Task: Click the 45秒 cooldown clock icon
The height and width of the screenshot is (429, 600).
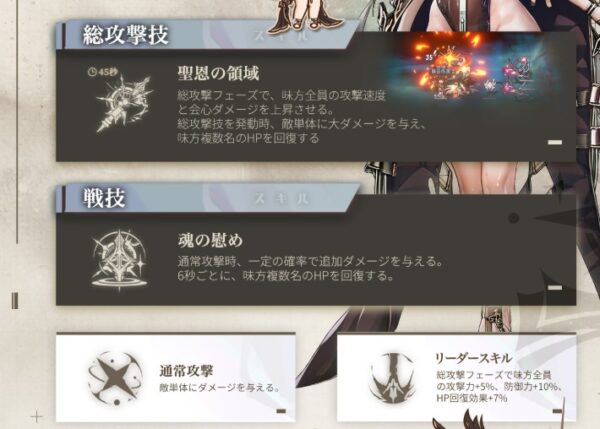Action: tap(92, 72)
